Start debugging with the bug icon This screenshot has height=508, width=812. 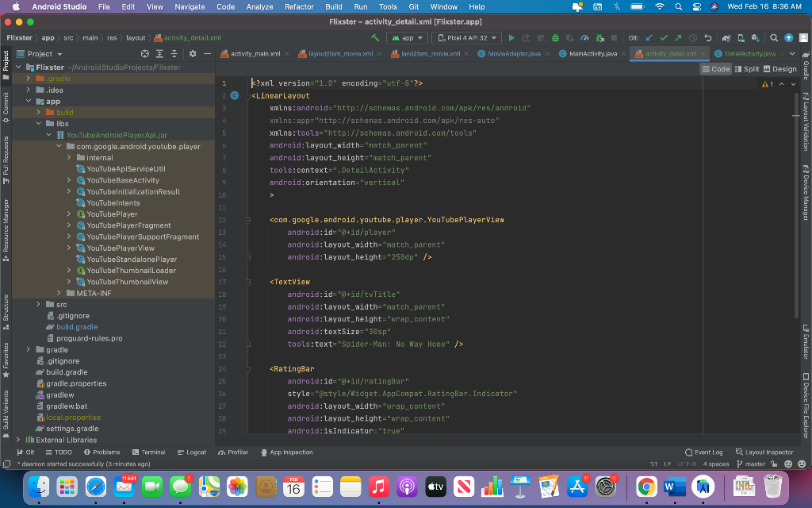coord(555,38)
